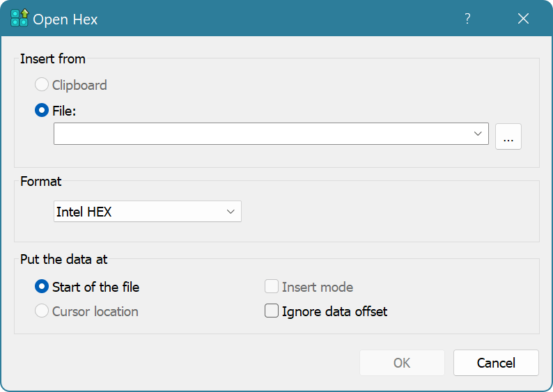The height and width of the screenshot is (392, 553).
Task: Enable the Insert mode checkbox
Action: point(272,287)
